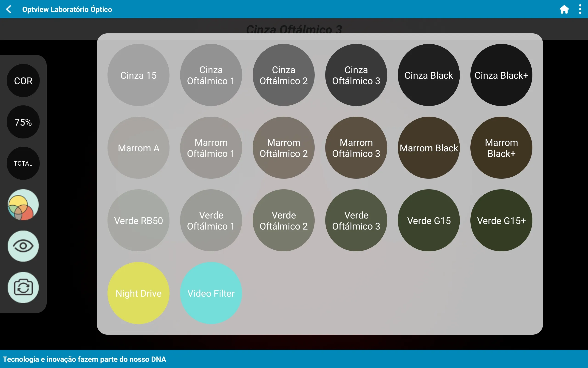Choose the Verde G15 swatch

429,221
